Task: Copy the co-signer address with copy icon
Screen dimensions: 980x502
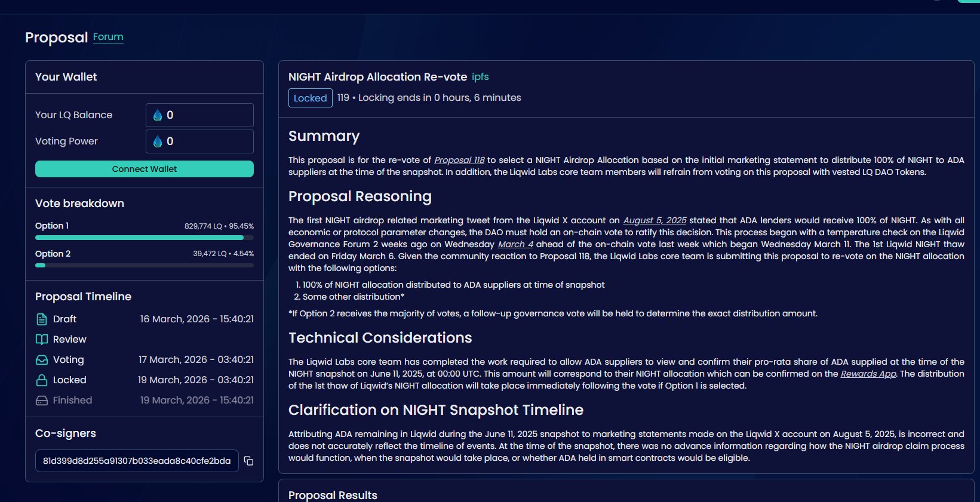Action: [249, 461]
